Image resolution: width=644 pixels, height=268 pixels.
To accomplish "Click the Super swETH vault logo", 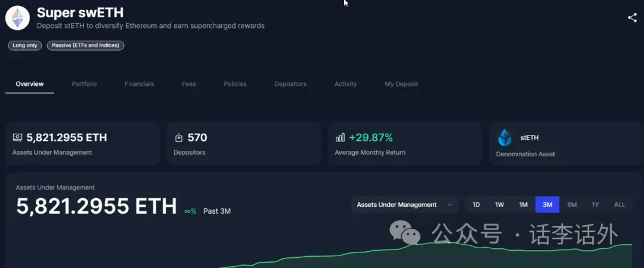I will pos(17,18).
